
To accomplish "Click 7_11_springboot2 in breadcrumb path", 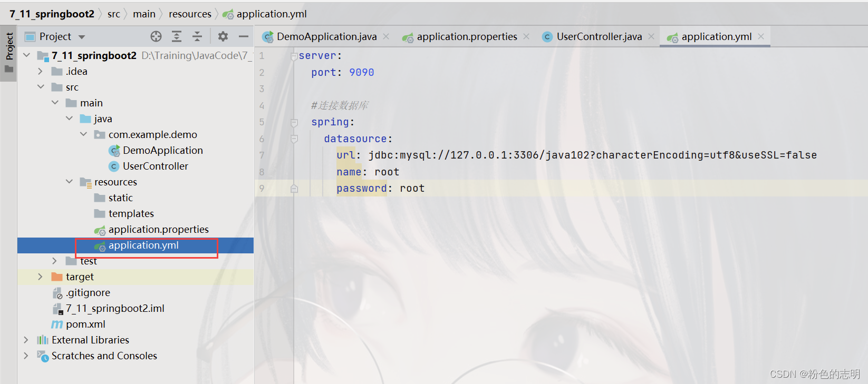I will click(x=52, y=14).
